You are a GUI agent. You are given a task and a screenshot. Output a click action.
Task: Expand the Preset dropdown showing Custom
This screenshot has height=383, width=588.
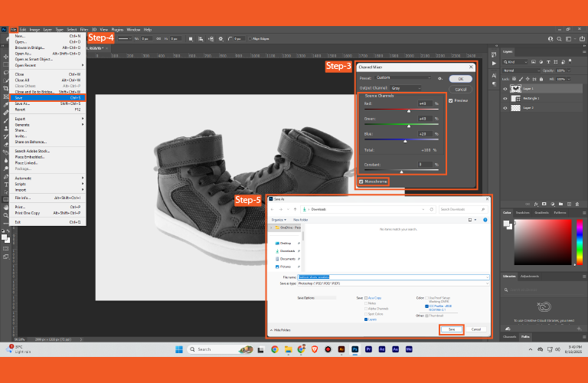point(403,78)
